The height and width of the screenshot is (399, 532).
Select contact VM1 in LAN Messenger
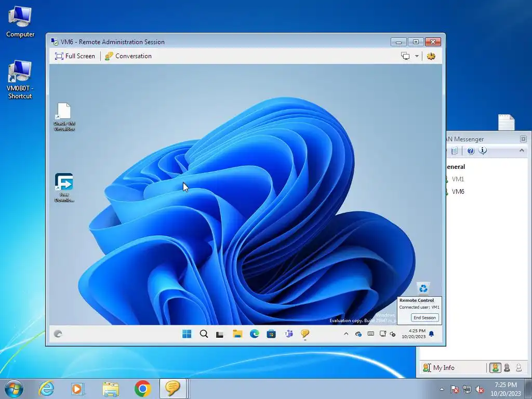point(458,179)
